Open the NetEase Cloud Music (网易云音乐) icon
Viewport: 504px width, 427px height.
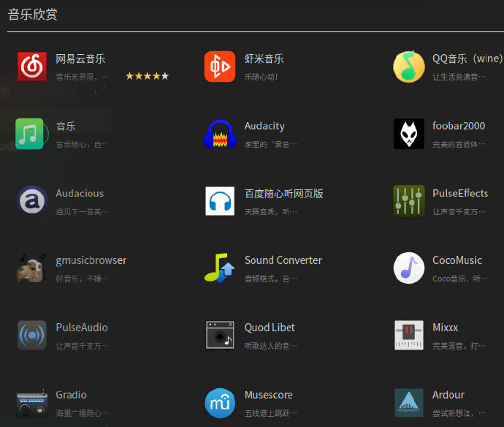(x=32, y=67)
